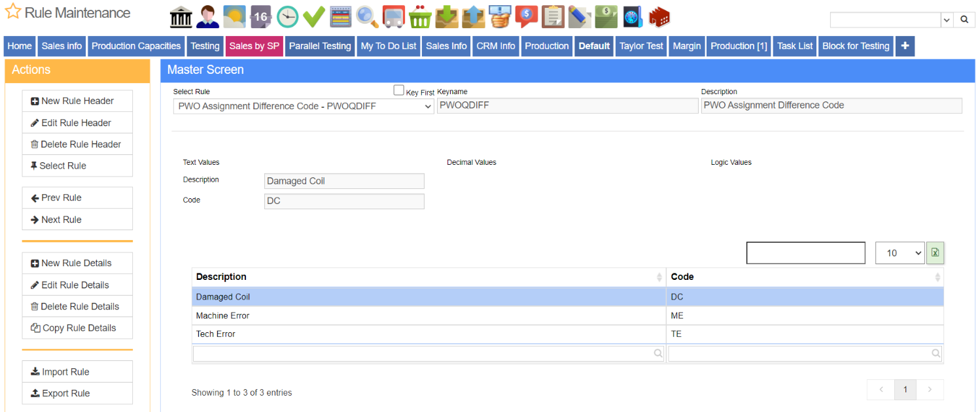Open the green shopping basket icon
This screenshot has height=412, width=980.
click(x=420, y=17)
